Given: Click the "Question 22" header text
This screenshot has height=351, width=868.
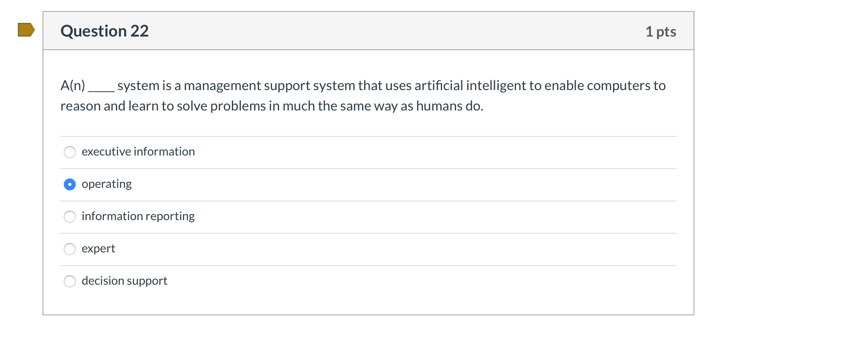Looking at the screenshot, I should pyautogui.click(x=104, y=31).
